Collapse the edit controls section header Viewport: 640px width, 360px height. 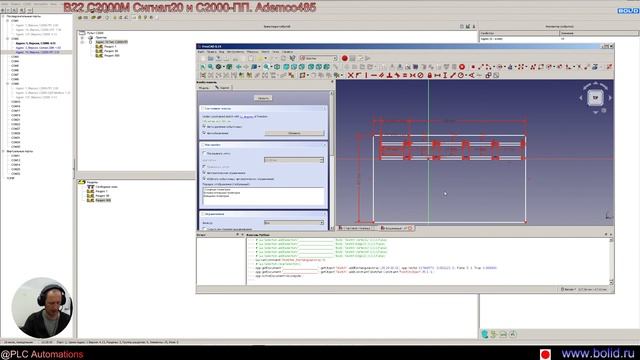pyautogui.click(x=263, y=145)
